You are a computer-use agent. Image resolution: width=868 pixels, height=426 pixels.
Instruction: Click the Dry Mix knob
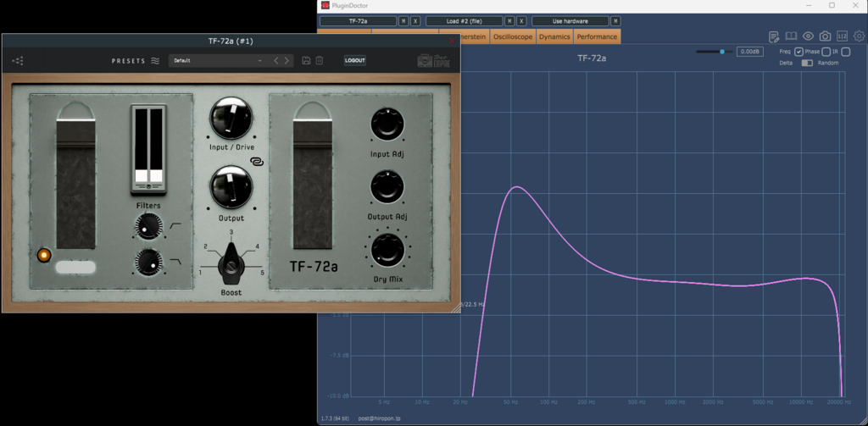click(x=387, y=250)
